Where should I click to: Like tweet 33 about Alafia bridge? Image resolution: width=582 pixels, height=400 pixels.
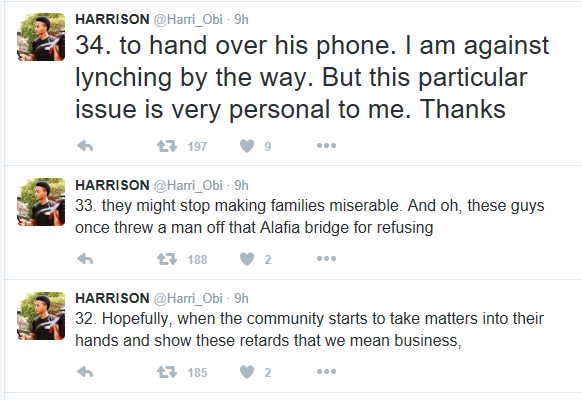coord(247,259)
